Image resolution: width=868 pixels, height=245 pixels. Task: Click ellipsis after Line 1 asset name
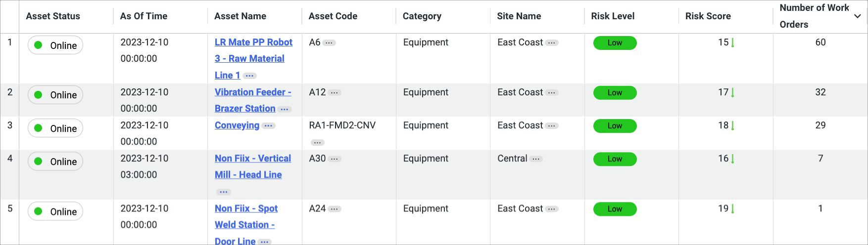249,76
